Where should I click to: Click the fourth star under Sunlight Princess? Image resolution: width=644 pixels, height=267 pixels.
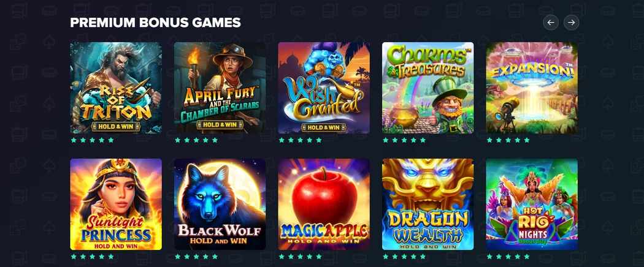[x=101, y=257]
